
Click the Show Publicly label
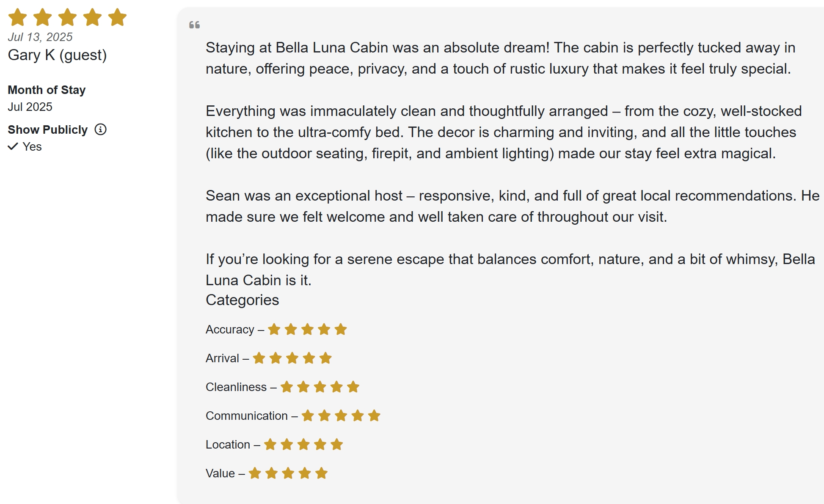click(x=47, y=129)
